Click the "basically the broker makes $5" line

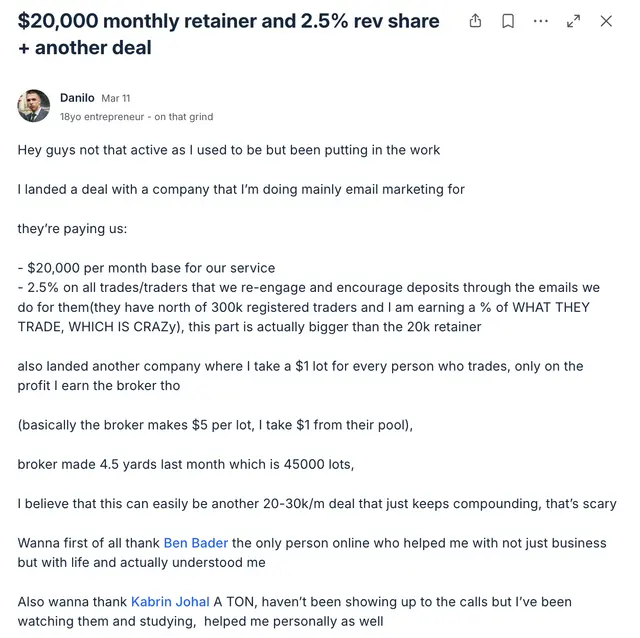215,425
